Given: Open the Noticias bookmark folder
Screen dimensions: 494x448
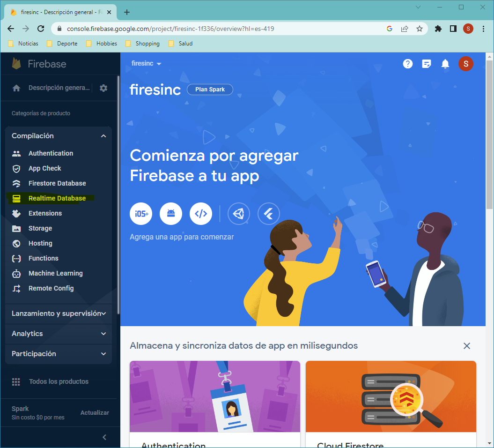Looking at the screenshot, I should [23, 44].
